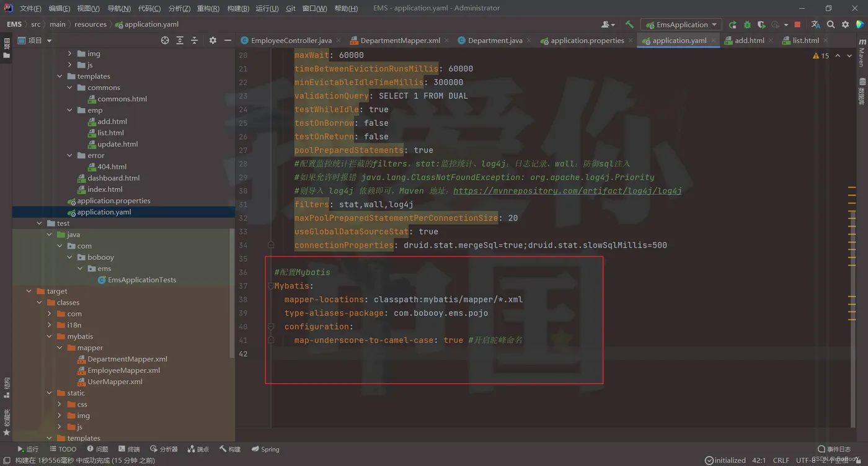Switch to the DepartmentMapper.xml tab
Screen dimensions: 868x466
click(x=401, y=40)
